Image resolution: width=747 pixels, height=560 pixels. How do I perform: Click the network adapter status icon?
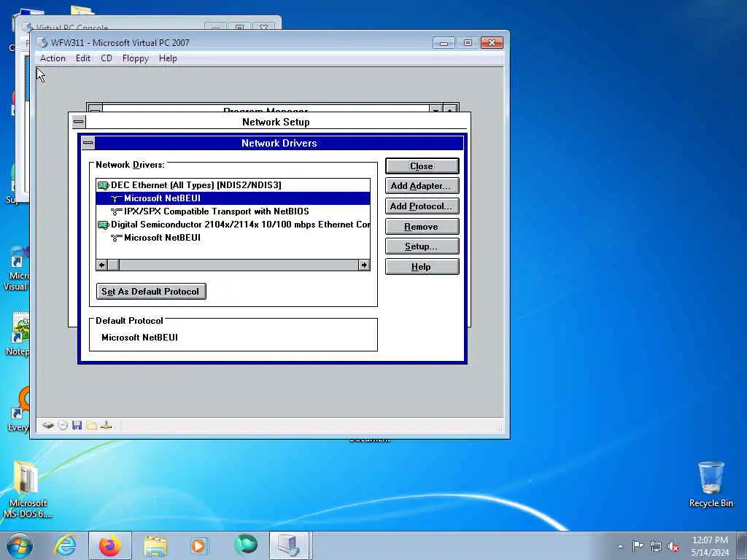click(107, 425)
